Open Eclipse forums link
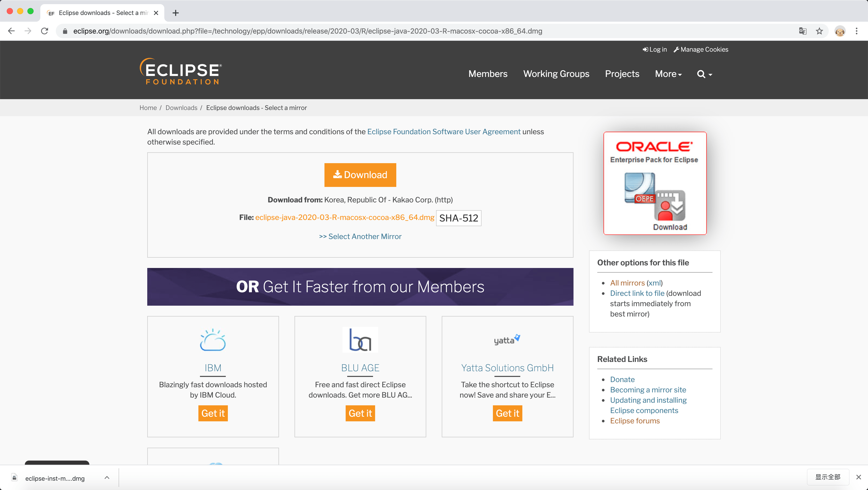The height and width of the screenshot is (490, 868). 634,421
